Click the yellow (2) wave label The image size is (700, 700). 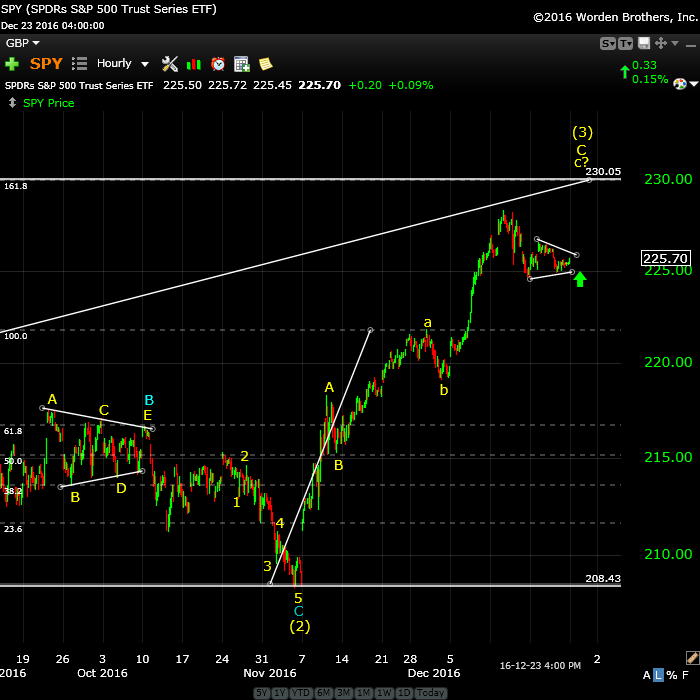(x=300, y=626)
